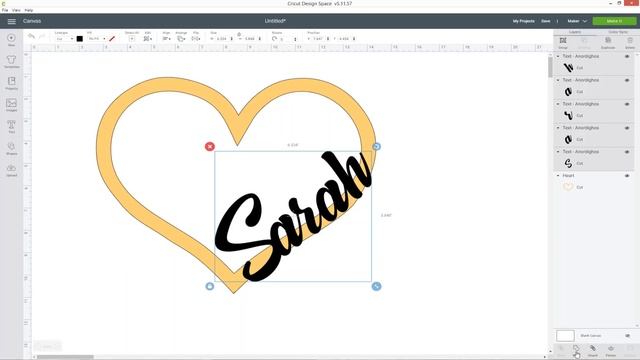
Task: Click the Blank Canvas color swatch
Action: pyautogui.click(x=565, y=336)
